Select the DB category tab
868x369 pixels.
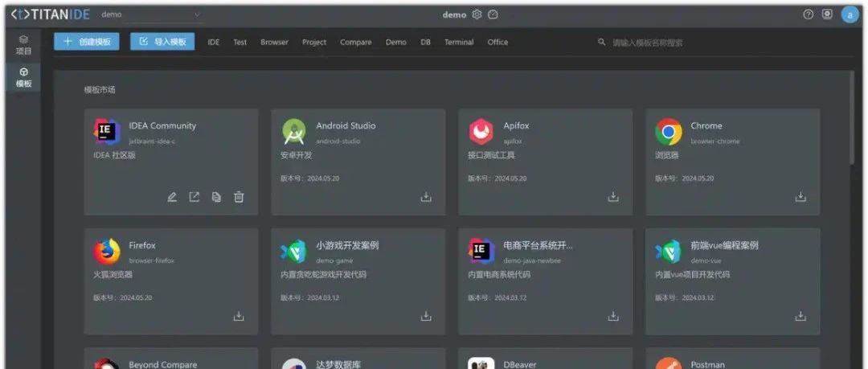(425, 42)
